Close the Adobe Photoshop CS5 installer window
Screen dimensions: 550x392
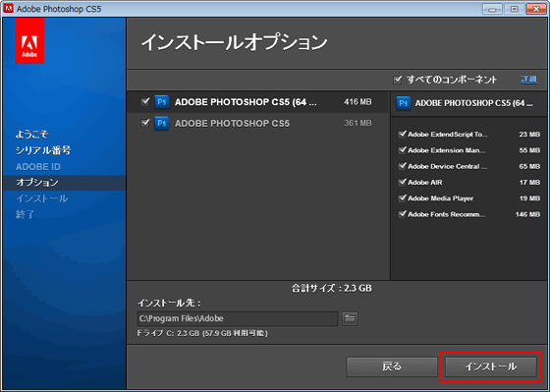536,9
